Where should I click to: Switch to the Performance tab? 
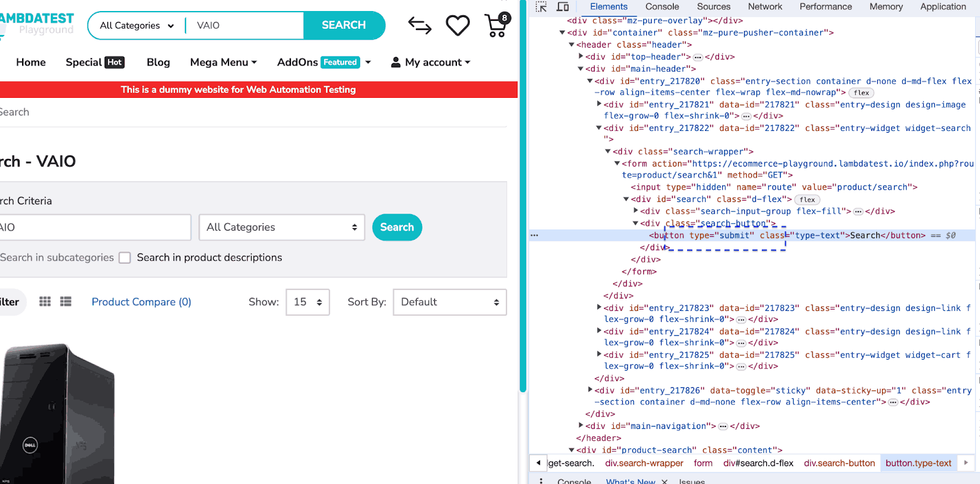click(x=826, y=7)
